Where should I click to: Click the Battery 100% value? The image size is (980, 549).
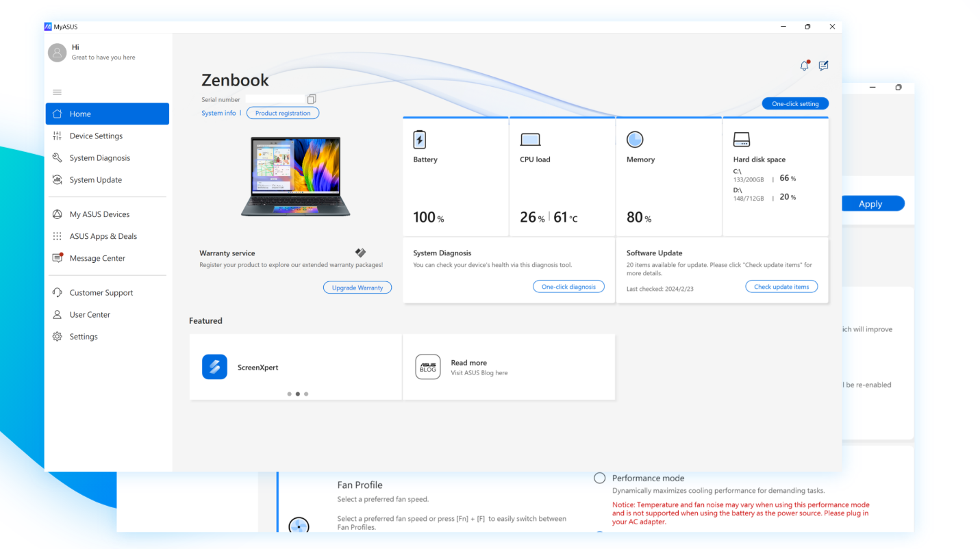429,217
